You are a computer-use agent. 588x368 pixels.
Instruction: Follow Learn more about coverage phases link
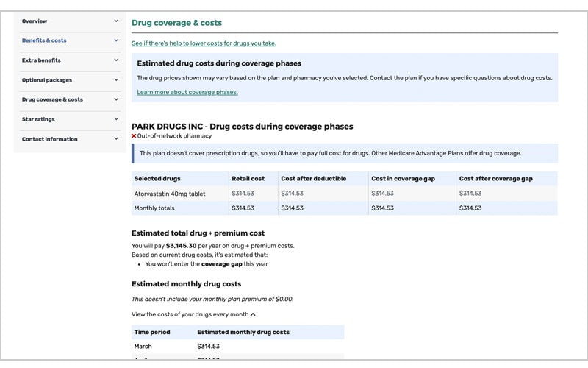point(187,92)
